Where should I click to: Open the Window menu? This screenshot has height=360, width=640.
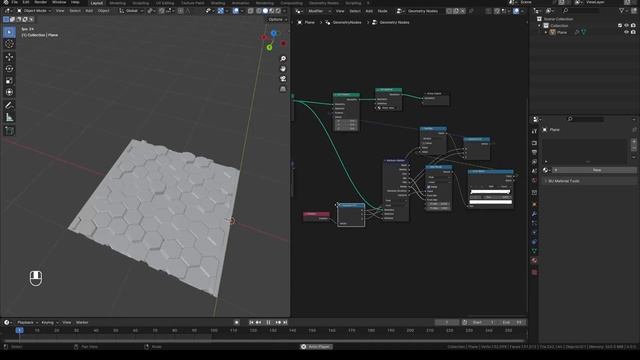pyautogui.click(x=59, y=2)
